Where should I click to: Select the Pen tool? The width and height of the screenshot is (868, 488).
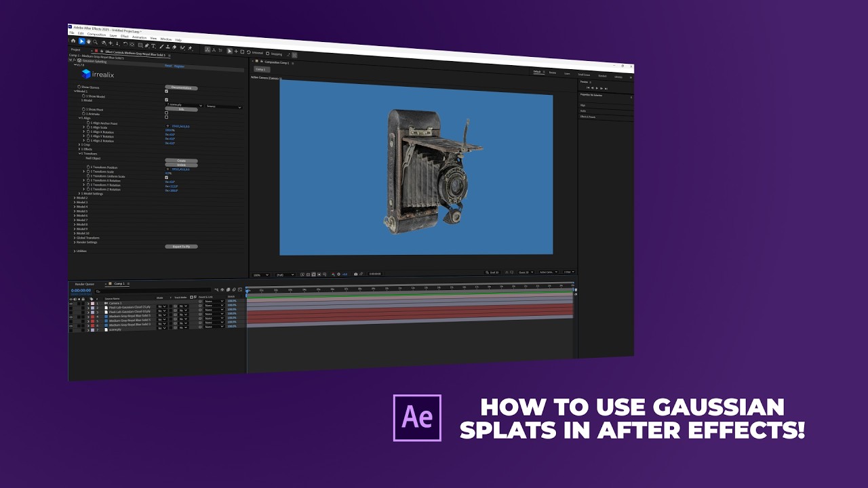pos(146,45)
